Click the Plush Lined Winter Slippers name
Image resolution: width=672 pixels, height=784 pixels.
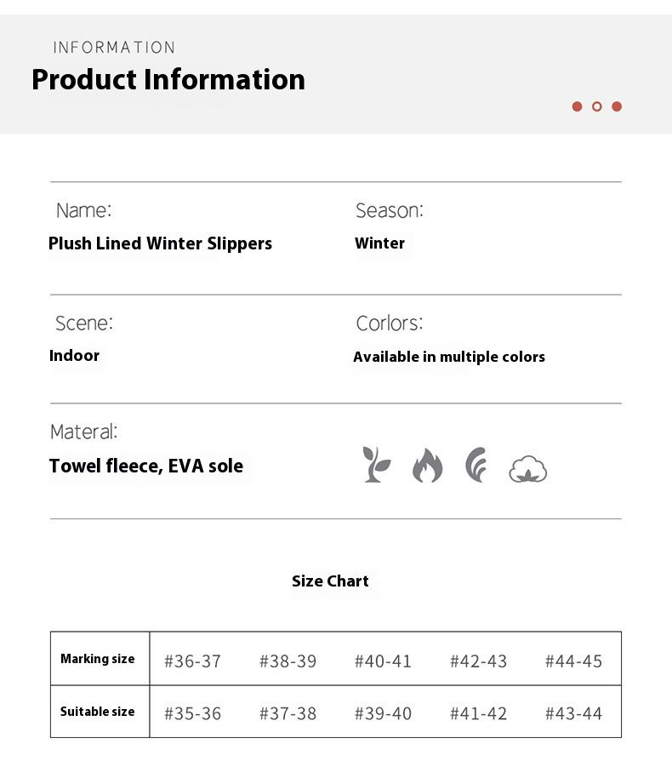[160, 243]
